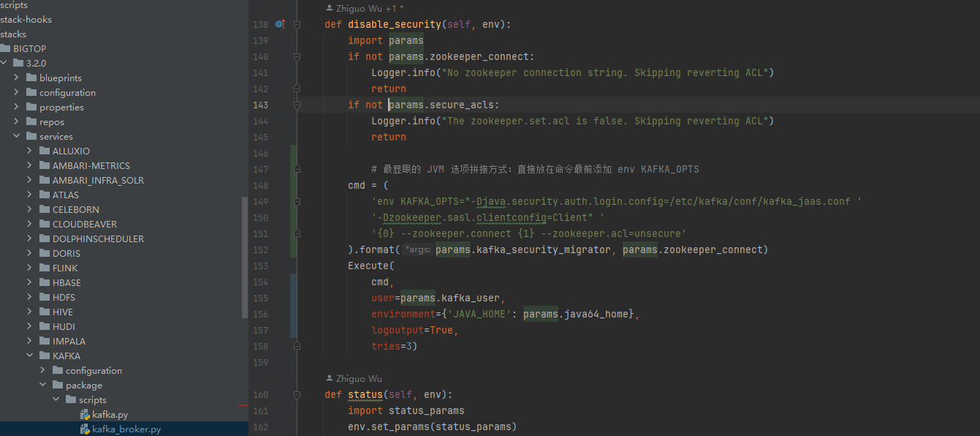This screenshot has height=436, width=980.
Task: Open kafka.py from the scripts folder
Action: pos(110,415)
